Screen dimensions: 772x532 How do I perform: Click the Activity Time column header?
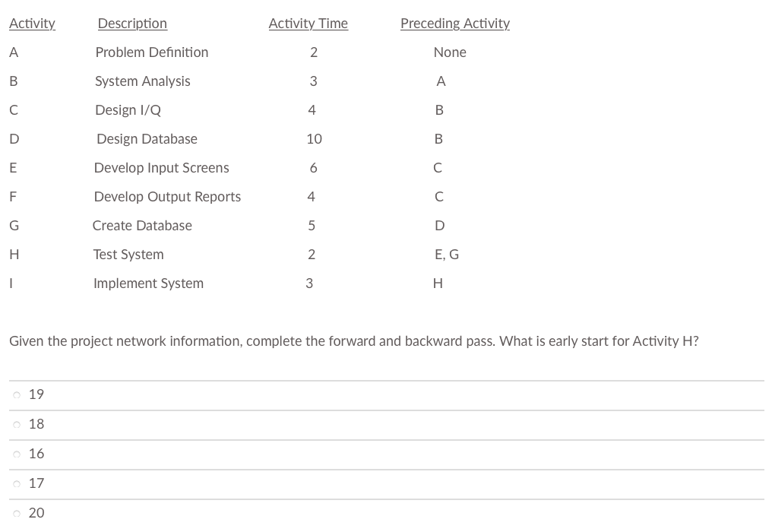308,24
